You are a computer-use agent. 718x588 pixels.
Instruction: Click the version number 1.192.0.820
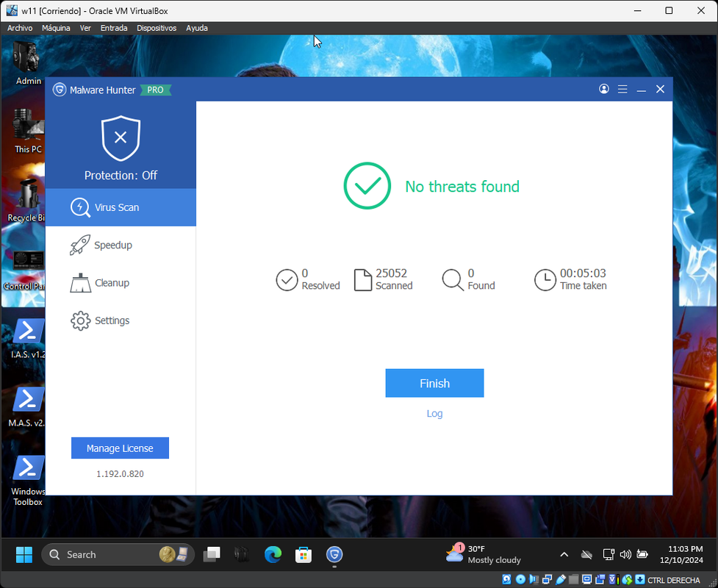[120, 474]
